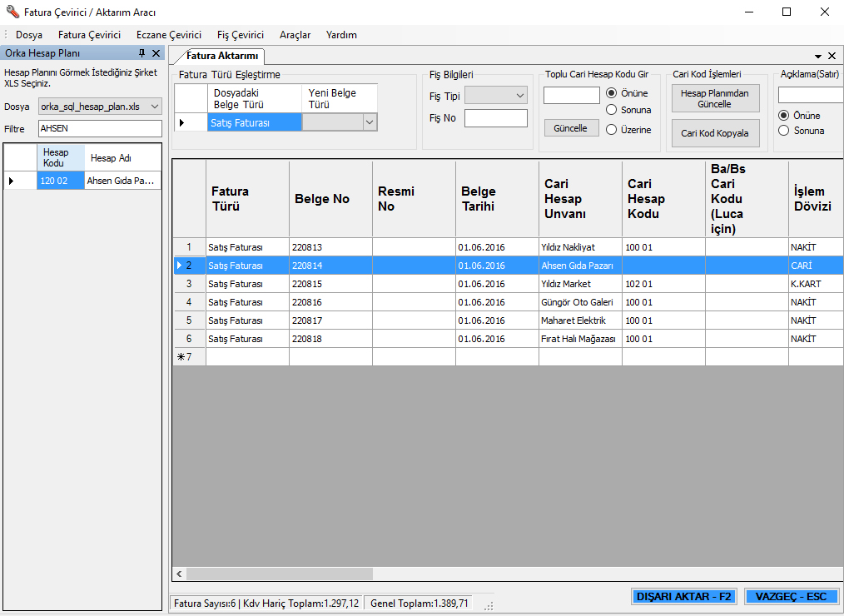844x616 pixels.
Task: Select the Önüne option for Toplu Cari Hesap
Action: (x=612, y=93)
